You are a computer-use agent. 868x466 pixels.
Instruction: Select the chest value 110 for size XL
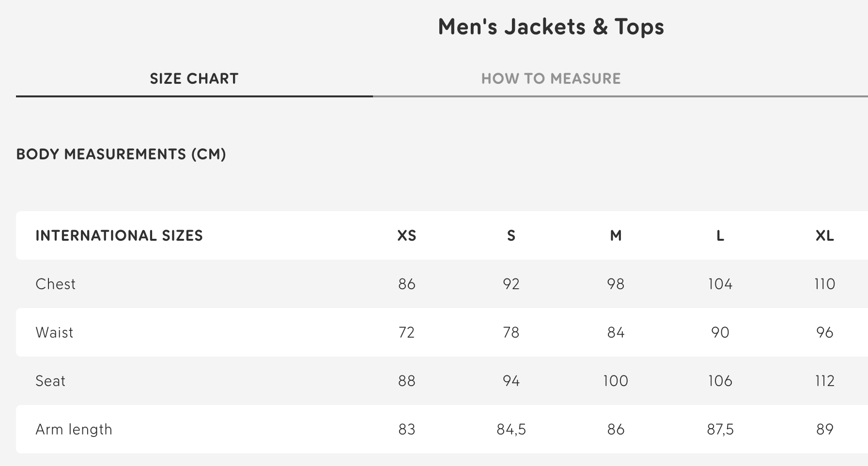tap(825, 284)
